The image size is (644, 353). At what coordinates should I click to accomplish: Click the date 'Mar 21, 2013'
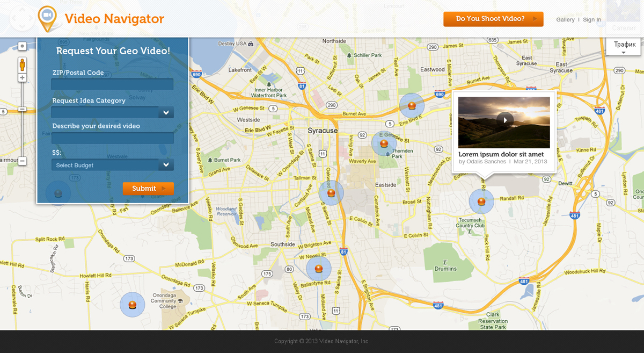click(x=530, y=162)
